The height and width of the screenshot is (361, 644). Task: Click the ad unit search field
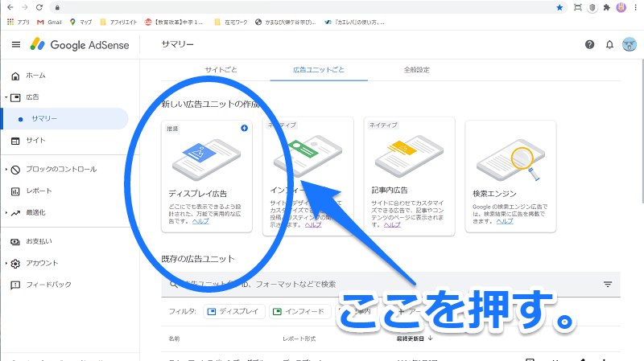tap(362, 284)
